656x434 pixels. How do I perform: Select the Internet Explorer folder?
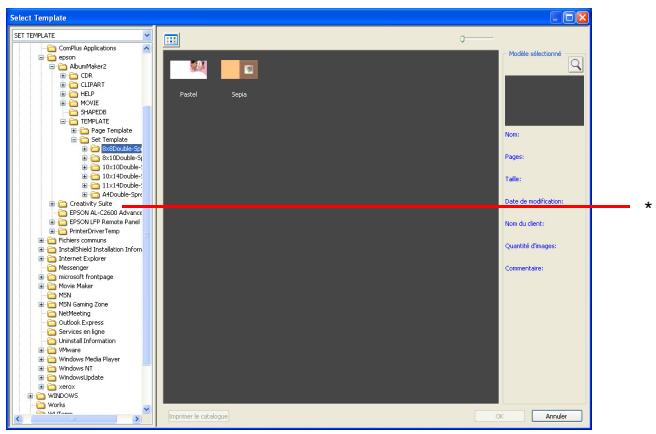pos(82,259)
